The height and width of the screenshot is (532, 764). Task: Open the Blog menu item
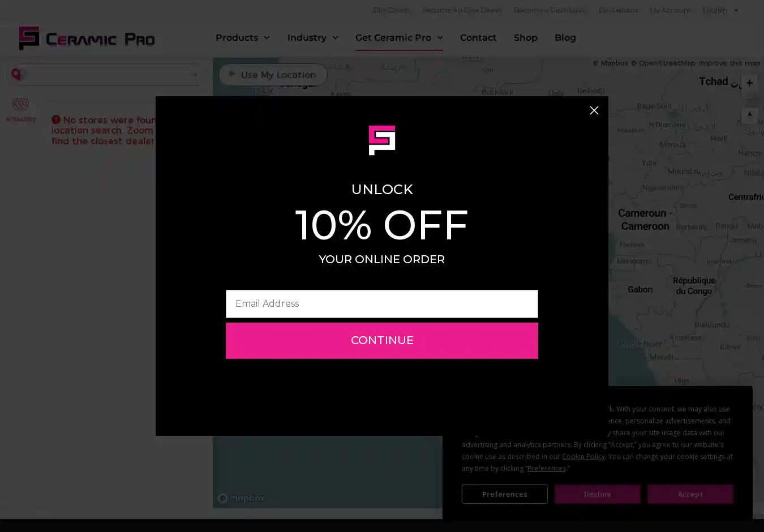565,37
